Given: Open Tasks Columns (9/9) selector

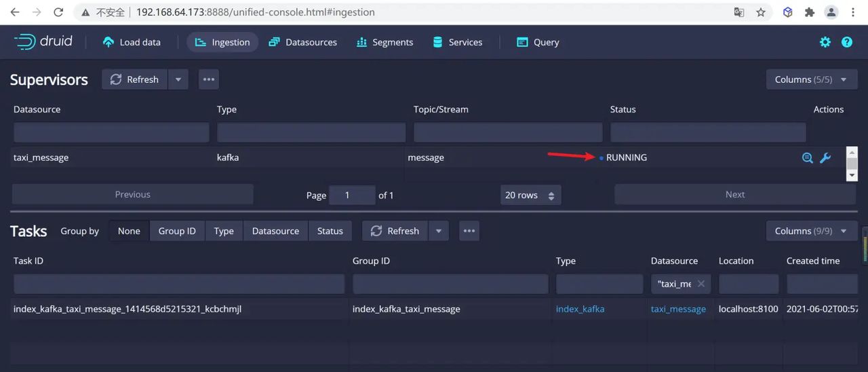Looking at the screenshot, I should pos(811,231).
